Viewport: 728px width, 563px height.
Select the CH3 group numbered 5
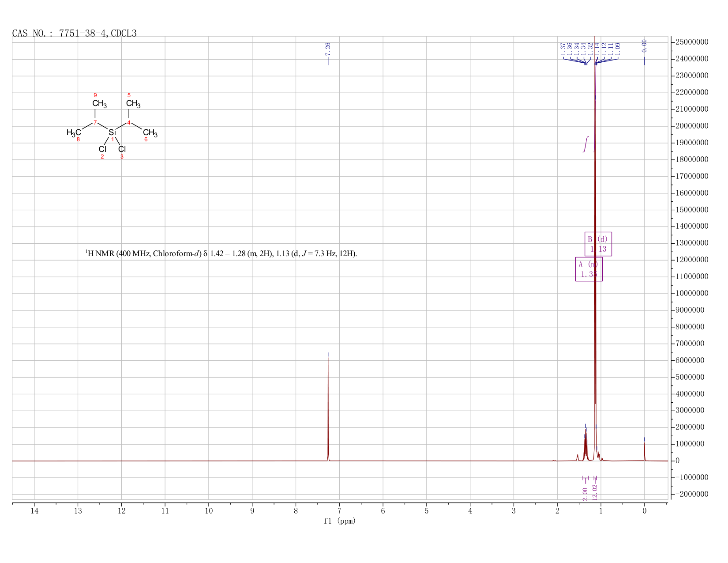coord(133,104)
